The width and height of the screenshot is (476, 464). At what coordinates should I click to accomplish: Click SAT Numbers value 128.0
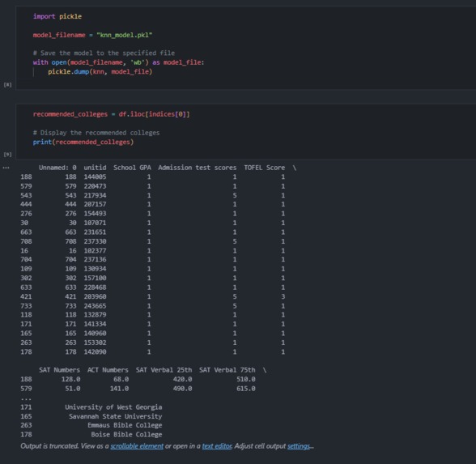[70, 379]
